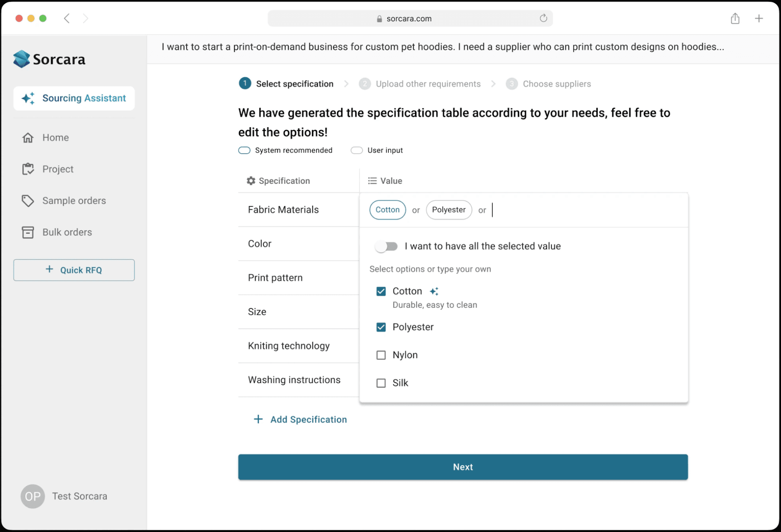Image resolution: width=781 pixels, height=532 pixels.
Task: Select the Kniting technology row
Action: 299,346
